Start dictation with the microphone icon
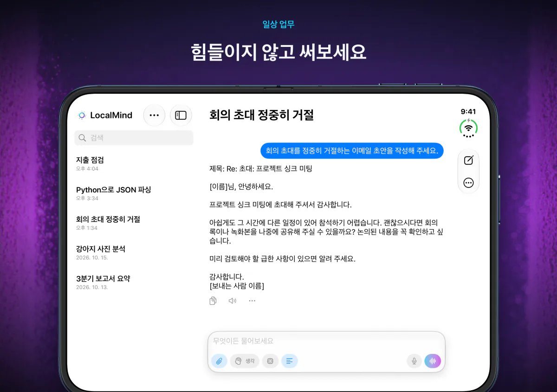 pyautogui.click(x=414, y=361)
